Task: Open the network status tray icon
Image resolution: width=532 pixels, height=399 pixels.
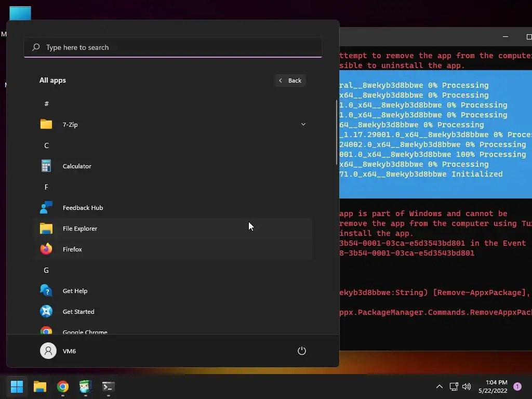Action: click(x=454, y=387)
